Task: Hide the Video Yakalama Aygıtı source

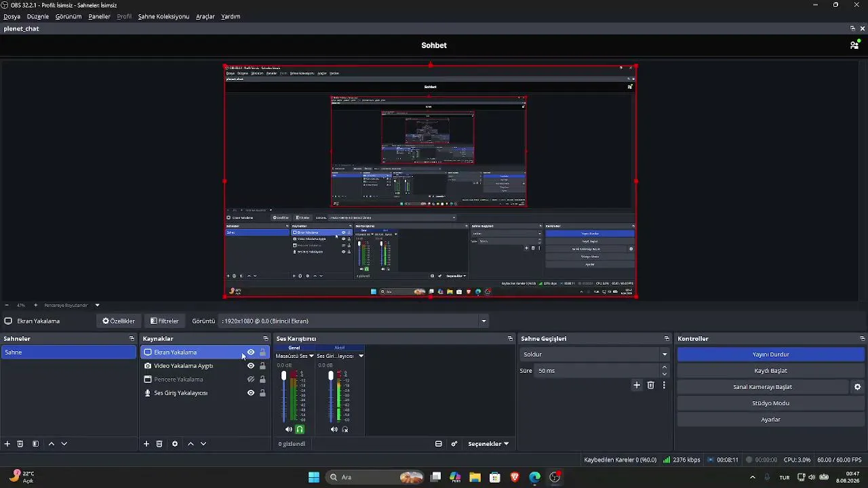Action: (x=251, y=366)
